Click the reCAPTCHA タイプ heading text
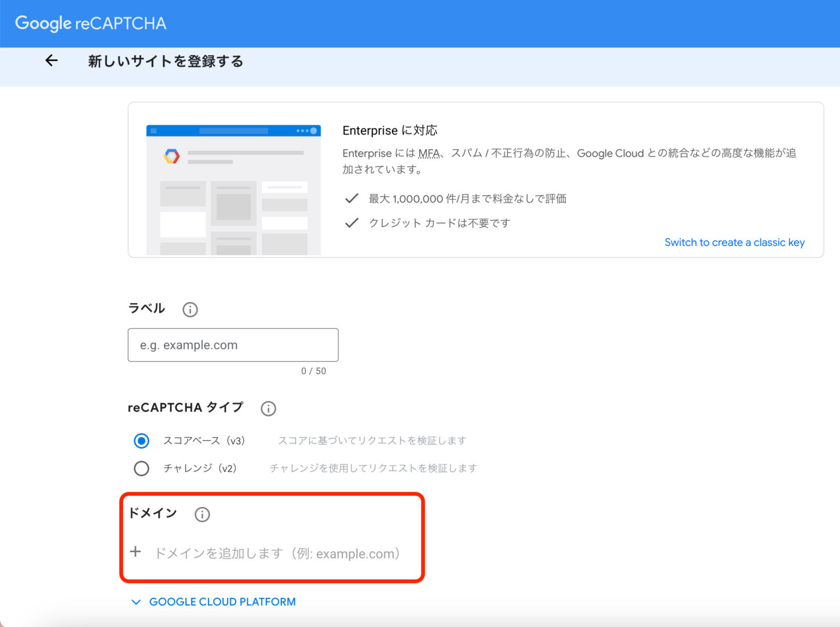840x627 pixels. [x=185, y=408]
